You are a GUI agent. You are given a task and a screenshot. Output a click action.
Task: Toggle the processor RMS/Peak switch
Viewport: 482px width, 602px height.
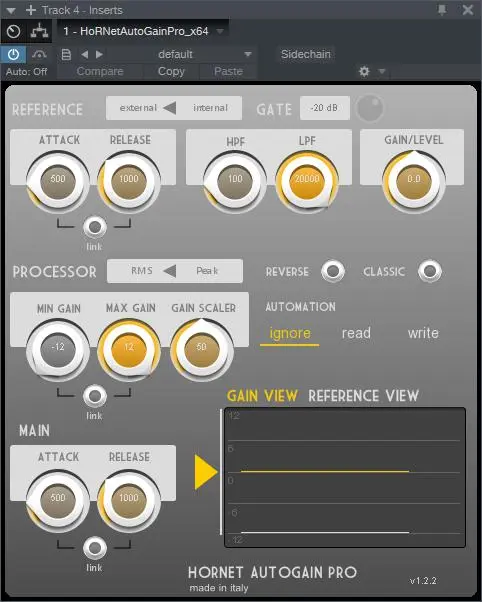pyautogui.click(x=175, y=271)
